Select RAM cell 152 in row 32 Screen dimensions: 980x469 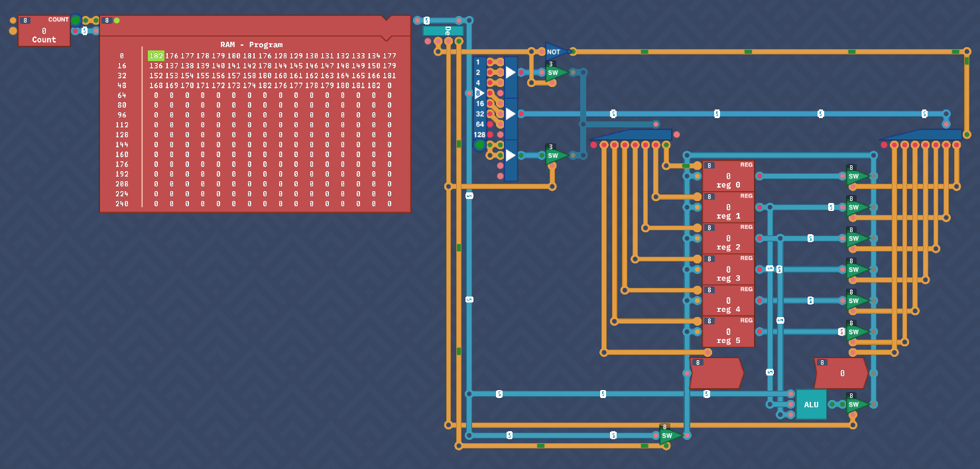pos(156,76)
